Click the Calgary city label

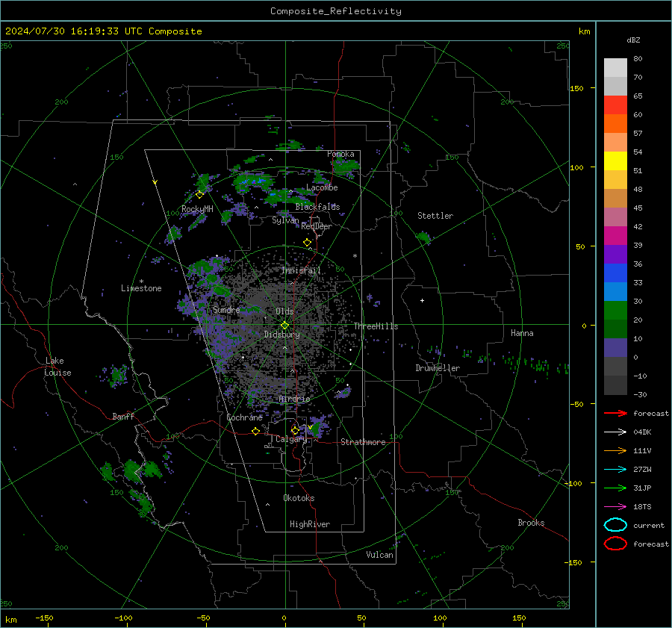[x=291, y=439]
